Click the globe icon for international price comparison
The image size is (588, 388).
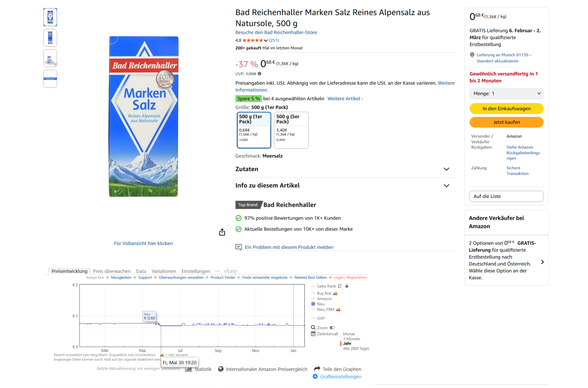pos(221,369)
